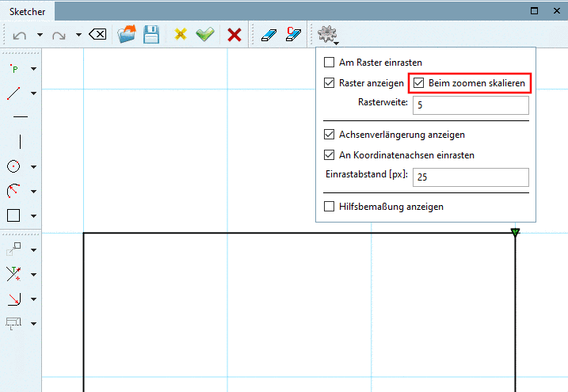The height and width of the screenshot is (392, 568).
Task: Select the horizontal line tool
Action: tap(21, 117)
